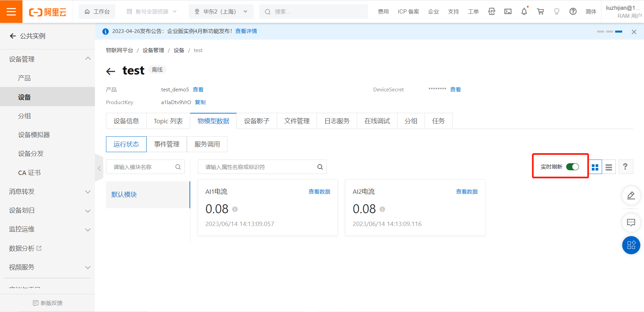Select the 运行状态 sub-tab
The width and height of the screenshot is (644, 312).
click(x=126, y=144)
